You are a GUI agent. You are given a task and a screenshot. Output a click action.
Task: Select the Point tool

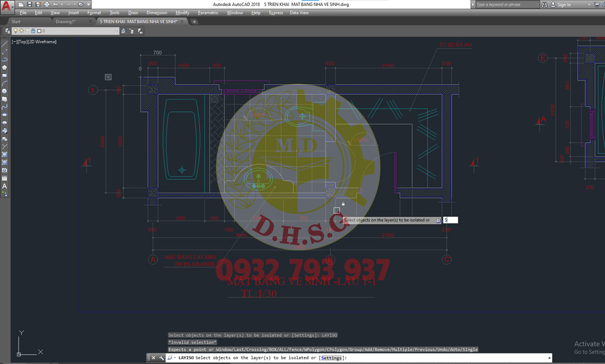click(5, 146)
